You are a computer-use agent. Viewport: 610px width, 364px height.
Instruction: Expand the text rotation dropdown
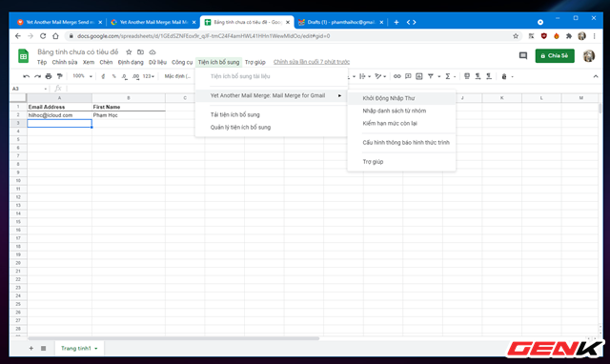[x=380, y=76]
